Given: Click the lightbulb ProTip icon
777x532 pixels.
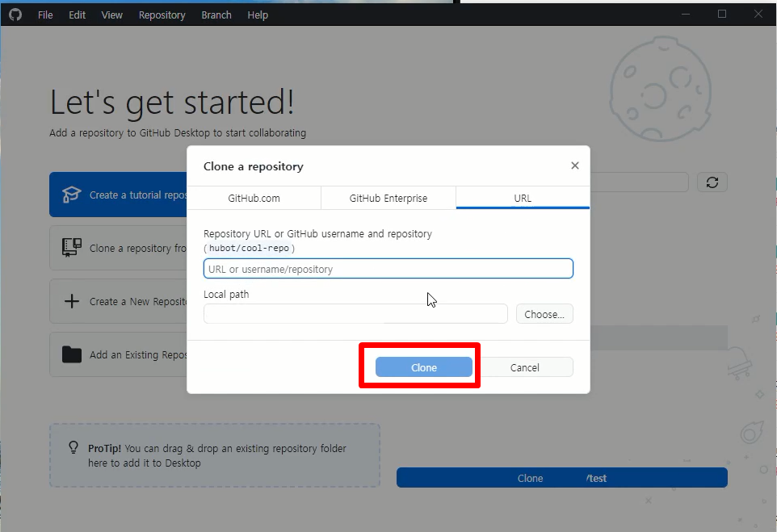Looking at the screenshot, I should coord(73,448).
